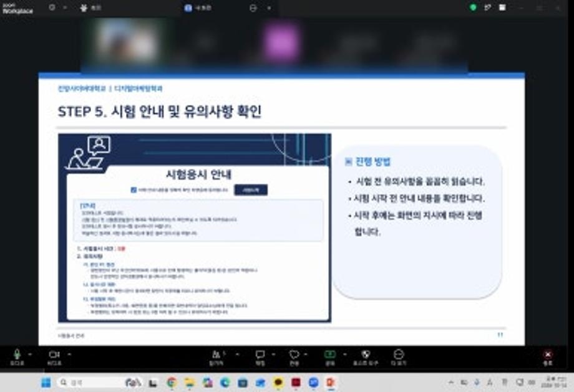Expand the share screen options arrow
574x392 pixels.
click(x=344, y=354)
